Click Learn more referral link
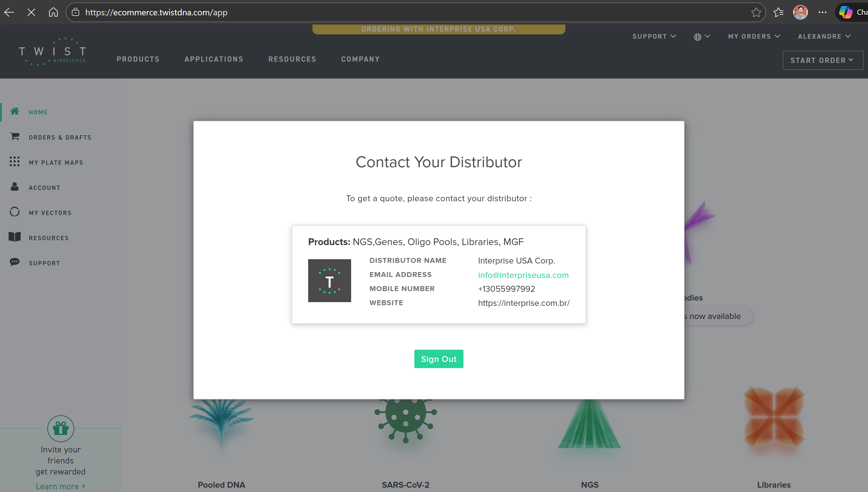 pos(60,486)
